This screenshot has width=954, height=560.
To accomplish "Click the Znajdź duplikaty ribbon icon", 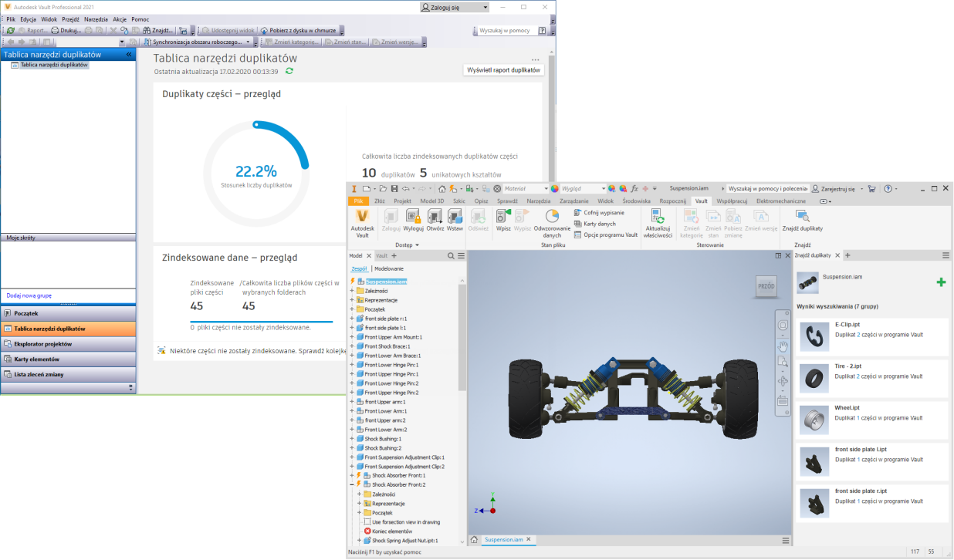I will (x=802, y=216).
